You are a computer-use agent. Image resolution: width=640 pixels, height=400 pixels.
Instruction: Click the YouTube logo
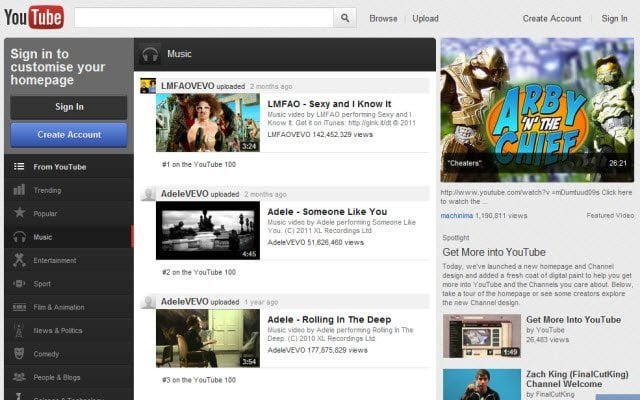tap(34, 17)
